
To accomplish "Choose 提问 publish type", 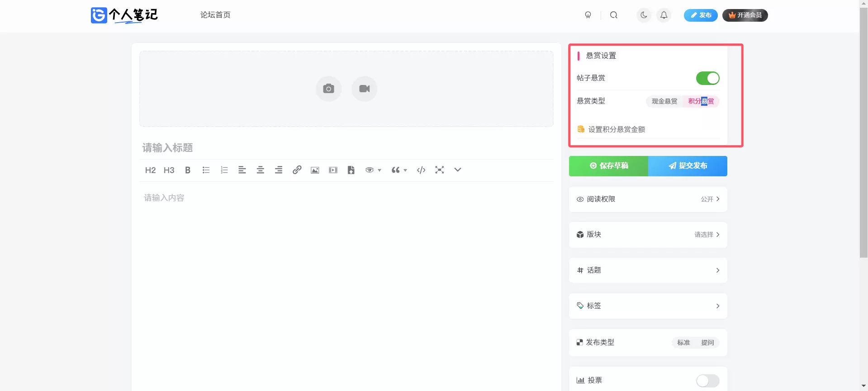I will coord(707,343).
